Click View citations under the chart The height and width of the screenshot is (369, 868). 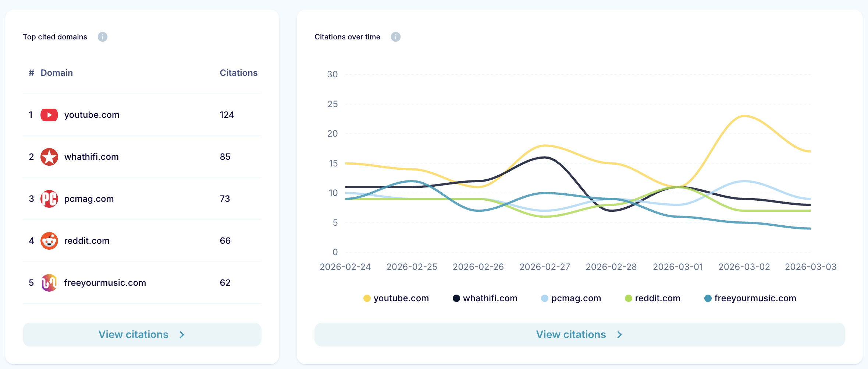point(579,334)
